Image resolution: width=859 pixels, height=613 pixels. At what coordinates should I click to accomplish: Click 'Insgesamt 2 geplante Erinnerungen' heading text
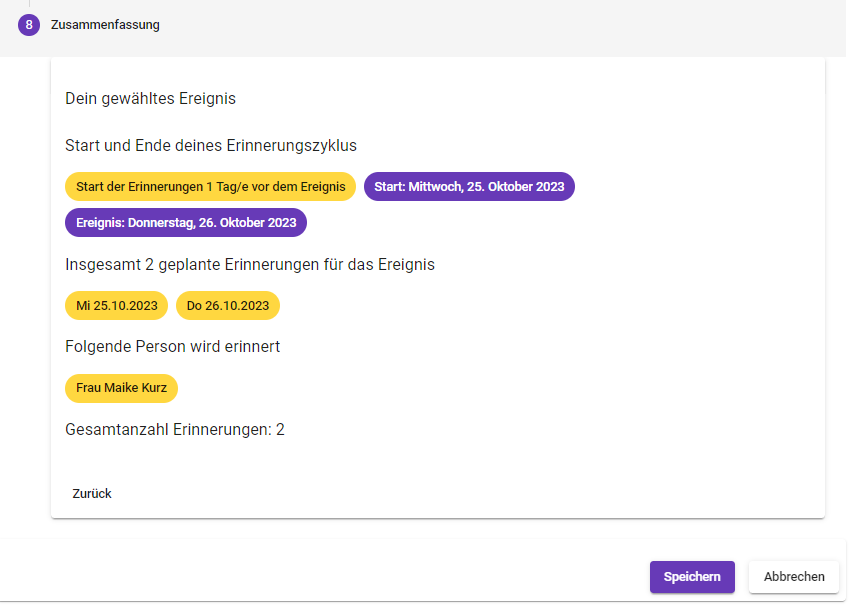coord(249,265)
